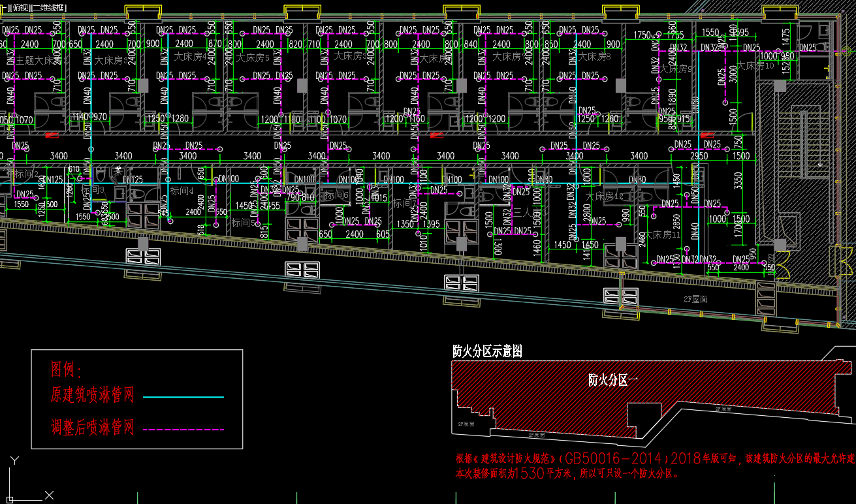Select the 2950 corridor dimension text
The image size is (856, 504).
[699, 156]
